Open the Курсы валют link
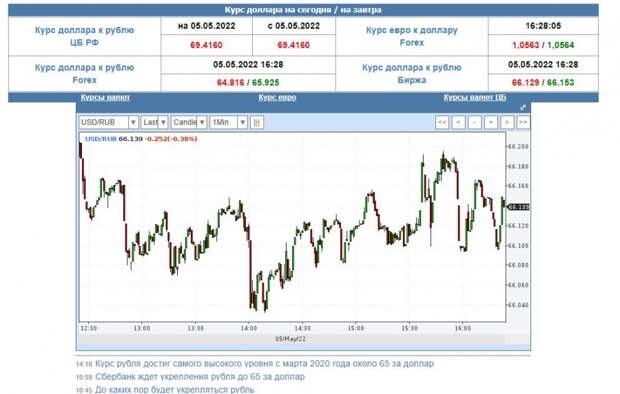The image size is (620, 394). (105, 97)
